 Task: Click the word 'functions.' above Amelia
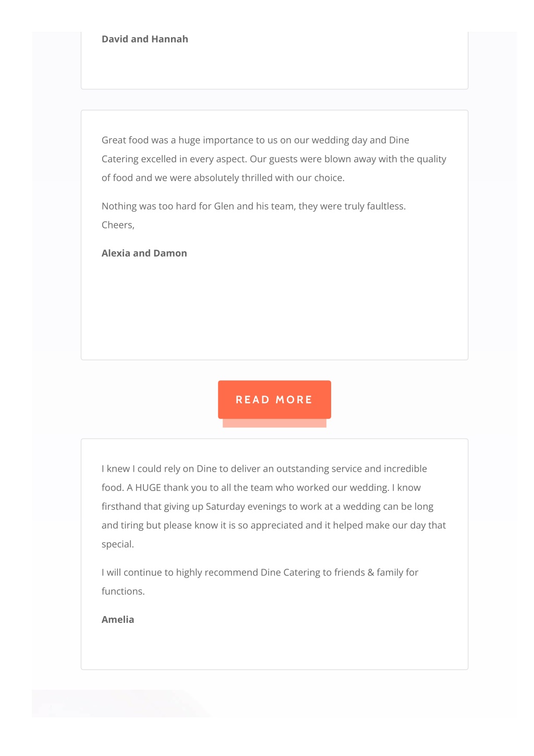click(123, 591)
